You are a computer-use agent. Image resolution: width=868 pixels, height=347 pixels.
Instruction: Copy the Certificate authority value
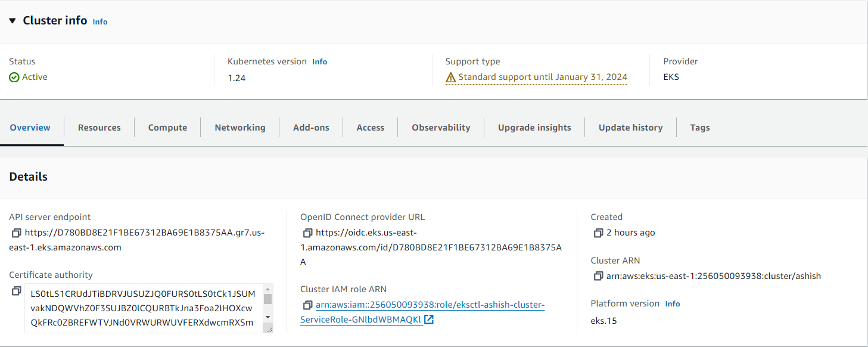[17, 291]
